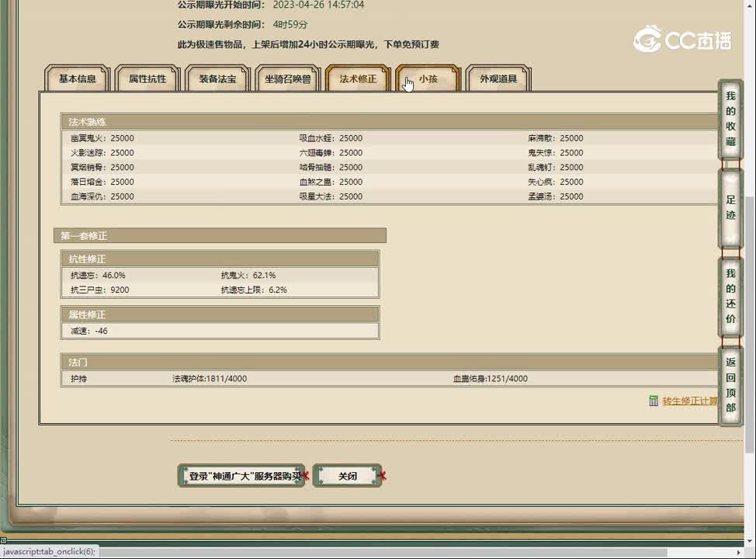Select the 属性抗性 tab
This screenshot has height=559, width=756.
coord(147,78)
